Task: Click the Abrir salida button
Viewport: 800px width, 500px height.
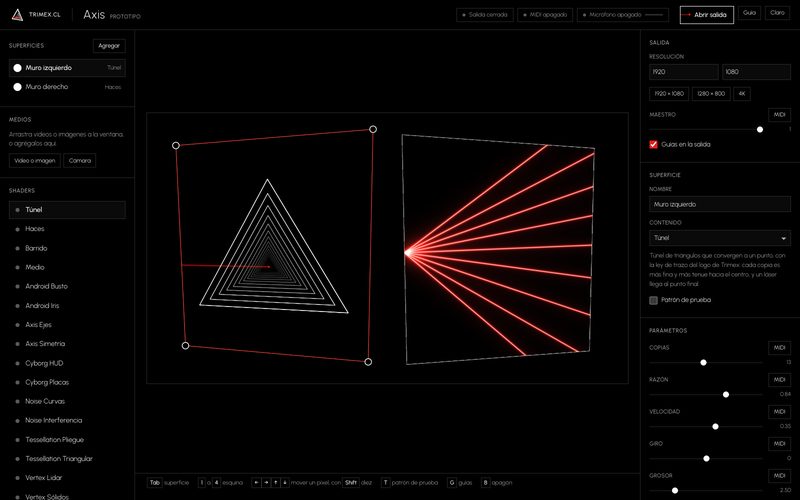Action: point(707,15)
